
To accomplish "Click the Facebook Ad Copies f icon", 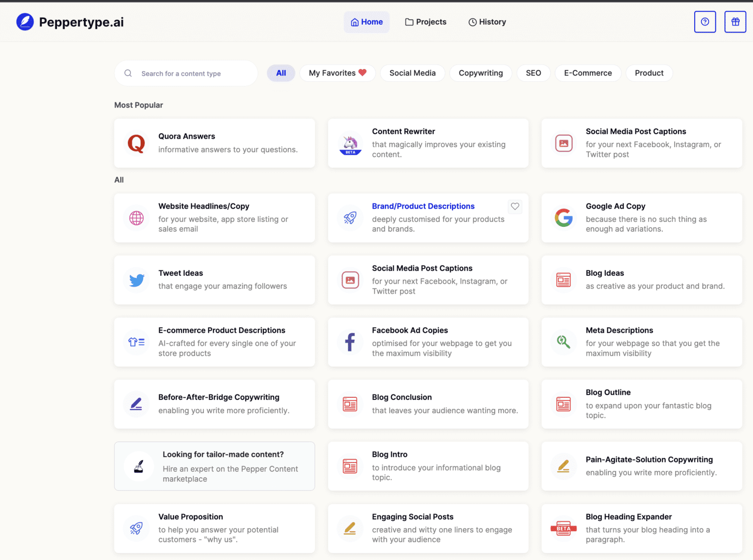I will tap(350, 342).
